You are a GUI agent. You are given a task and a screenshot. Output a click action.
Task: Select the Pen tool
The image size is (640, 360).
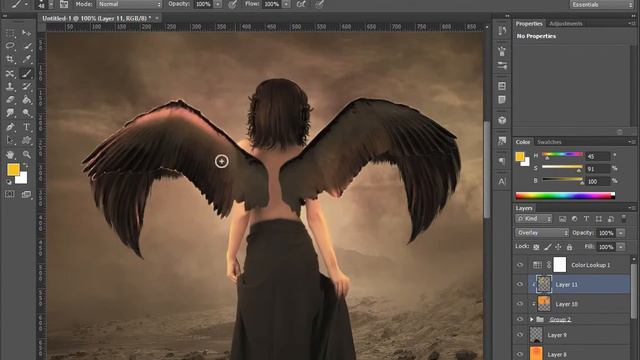click(x=10, y=127)
